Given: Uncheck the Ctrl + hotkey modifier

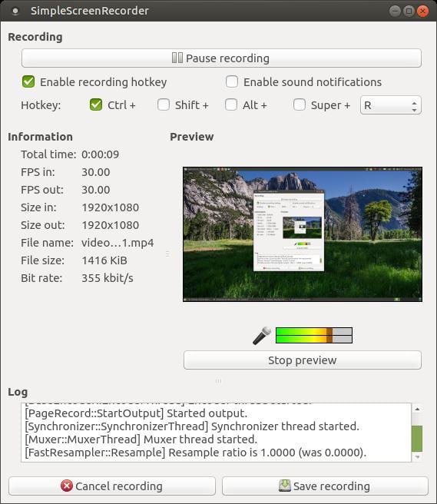Looking at the screenshot, I should pyautogui.click(x=96, y=104).
